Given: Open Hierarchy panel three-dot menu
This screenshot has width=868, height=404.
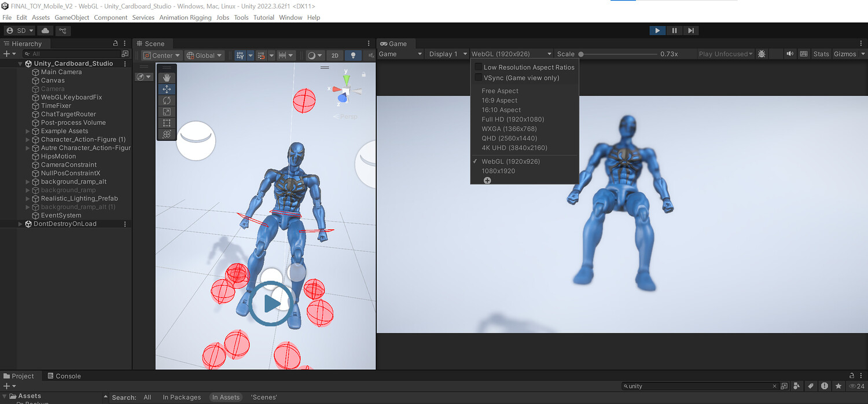Looking at the screenshot, I should tap(125, 43).
